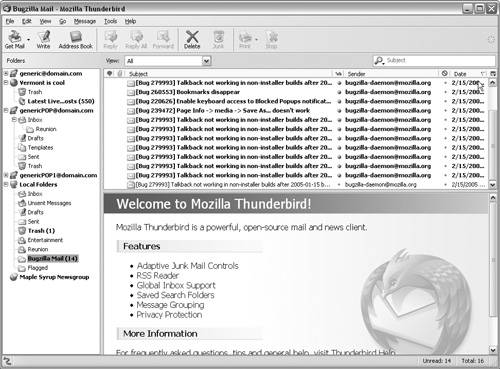Image resolution: width=500 pixels, height=369 pixels.
Task: Sort by the thread column icon
Action: [x=110, y=74]
